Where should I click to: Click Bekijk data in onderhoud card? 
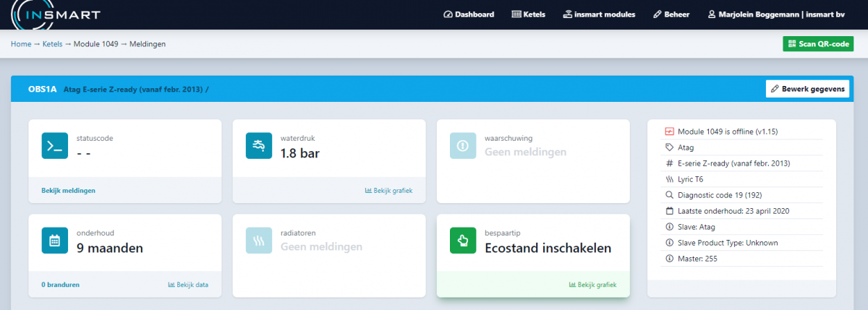188,285
